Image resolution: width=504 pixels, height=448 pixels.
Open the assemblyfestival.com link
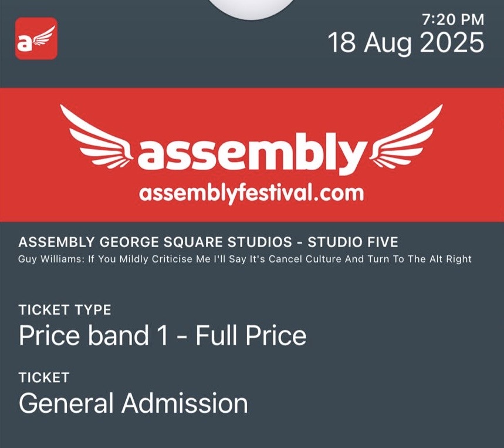click(x=251, y=192)
